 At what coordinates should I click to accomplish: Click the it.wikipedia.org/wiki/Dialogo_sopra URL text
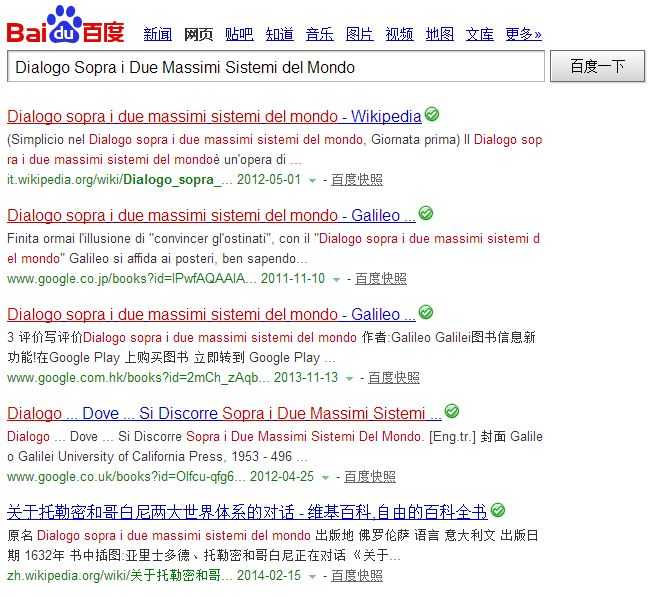(x=120, y=180)
